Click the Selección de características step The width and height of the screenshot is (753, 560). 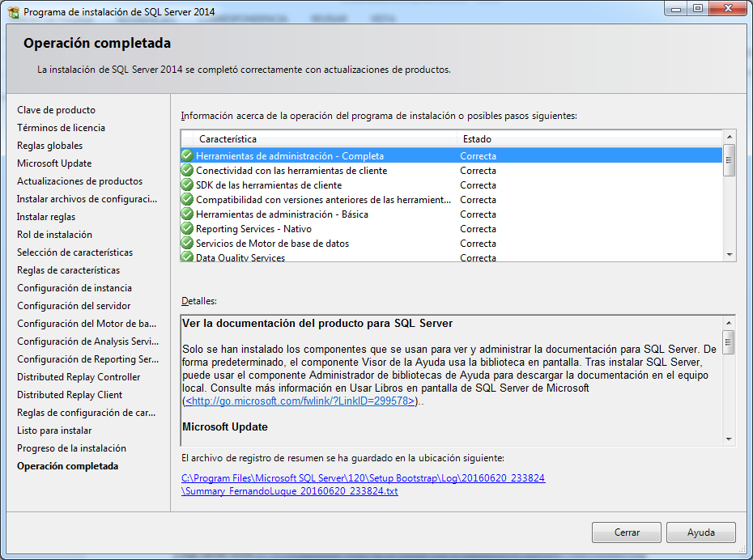(x=75, y=252)
